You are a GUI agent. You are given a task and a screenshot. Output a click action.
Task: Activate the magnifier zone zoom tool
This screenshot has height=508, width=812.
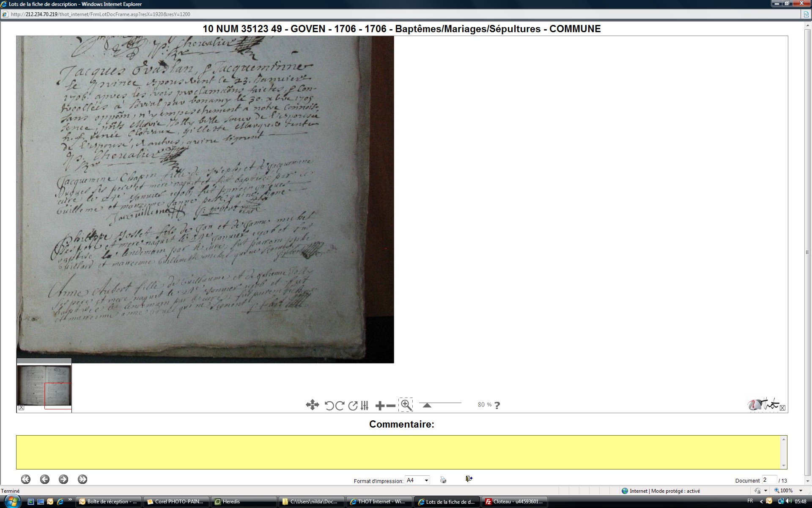coord(406,405)
